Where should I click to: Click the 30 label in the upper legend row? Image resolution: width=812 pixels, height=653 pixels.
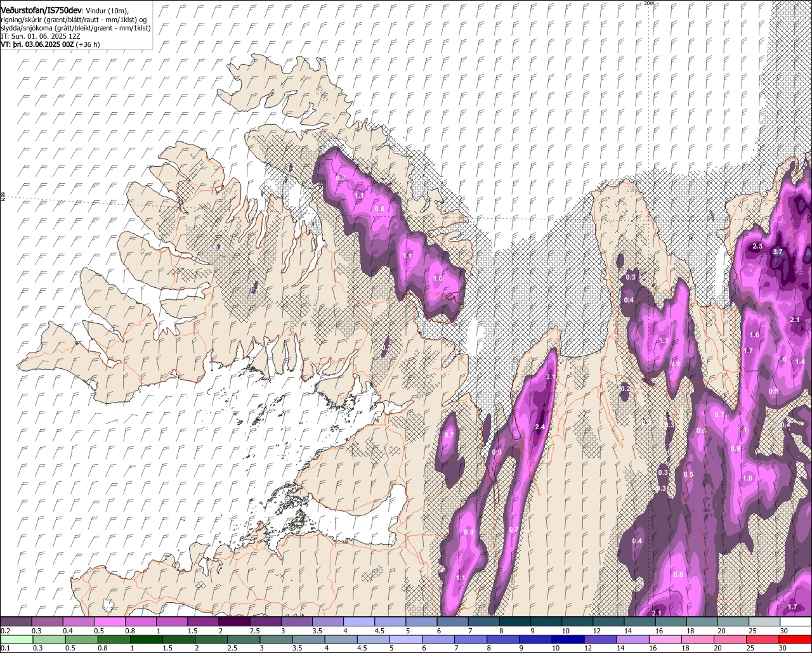[x=783, y=631]
